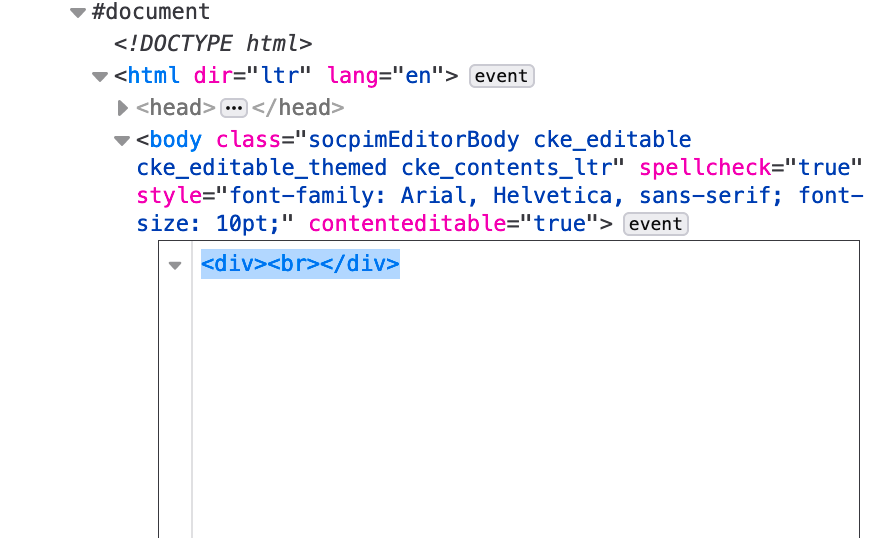Select the highlighted <div><br></div> node
Viewport: 870px width, 538px height.
point(300,264)
